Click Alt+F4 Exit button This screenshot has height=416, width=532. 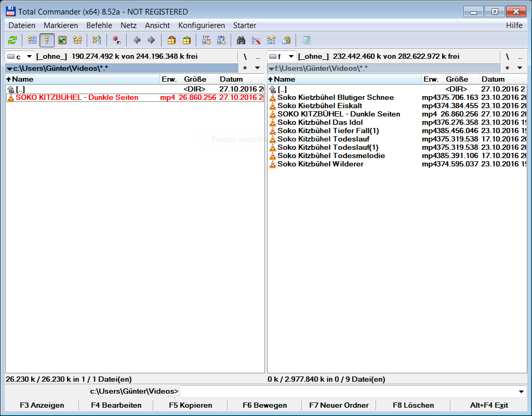(489, 405)
